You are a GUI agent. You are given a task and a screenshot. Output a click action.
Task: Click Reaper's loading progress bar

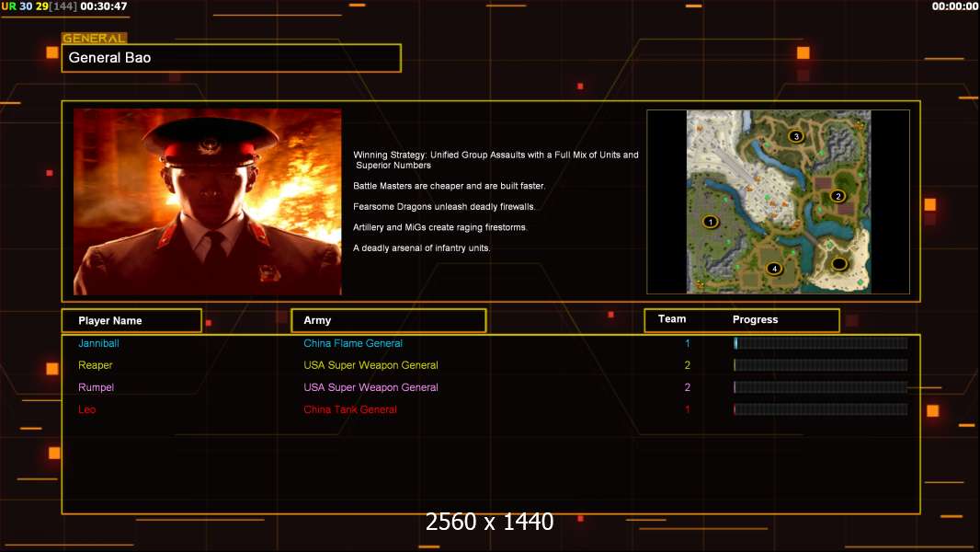821,365
